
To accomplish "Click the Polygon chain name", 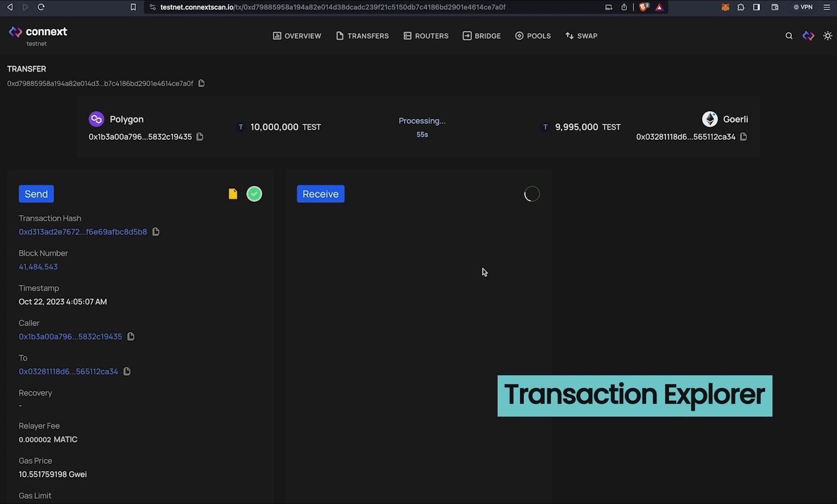I will pos(126,119).
